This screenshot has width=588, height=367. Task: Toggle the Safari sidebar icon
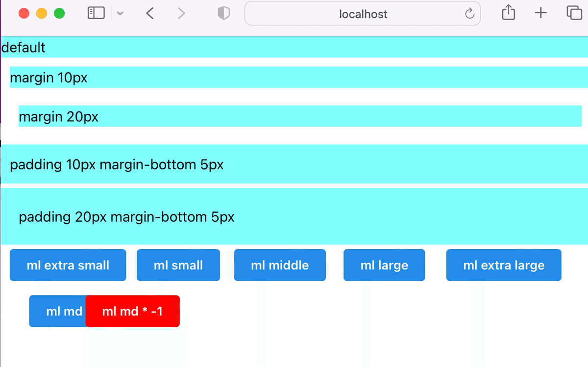point(96,13)
